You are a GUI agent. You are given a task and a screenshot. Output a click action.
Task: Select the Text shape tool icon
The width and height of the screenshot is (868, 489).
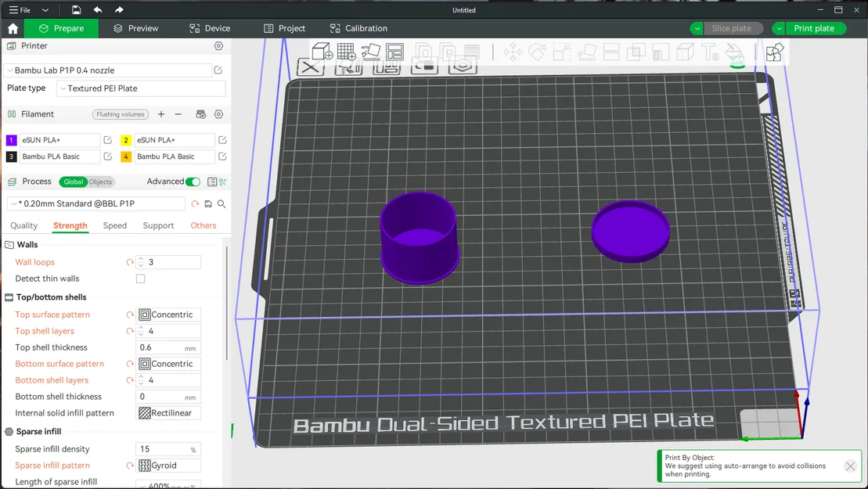click(710, 52)
